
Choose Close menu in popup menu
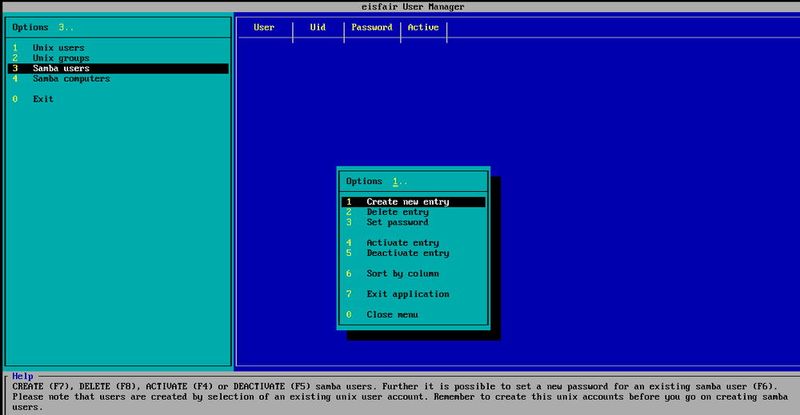413,314
